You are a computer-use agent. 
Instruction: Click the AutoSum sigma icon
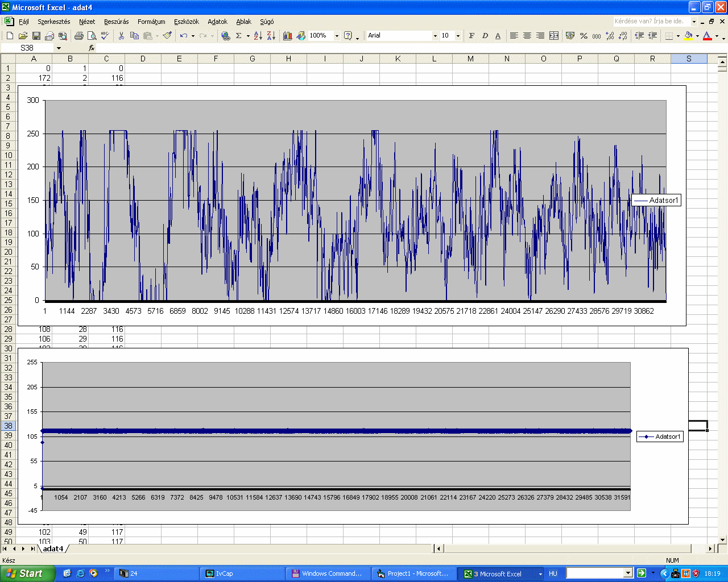(x=239, y=36)
